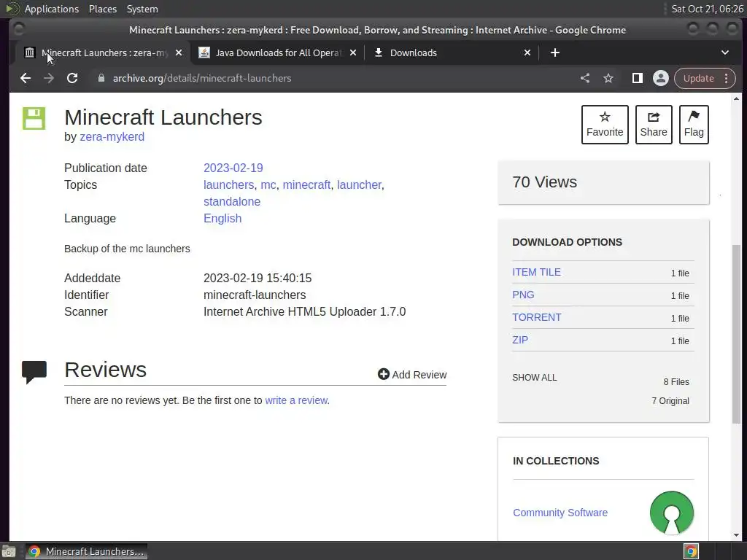Close the Minecraft Launchers tab
This screenshot has width=747, height=560.
[179, 52]
